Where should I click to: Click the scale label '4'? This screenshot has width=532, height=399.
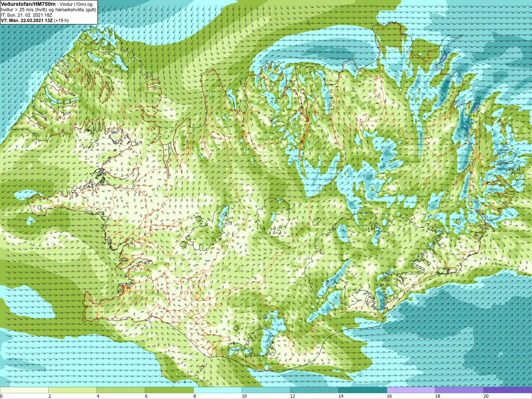98,396
